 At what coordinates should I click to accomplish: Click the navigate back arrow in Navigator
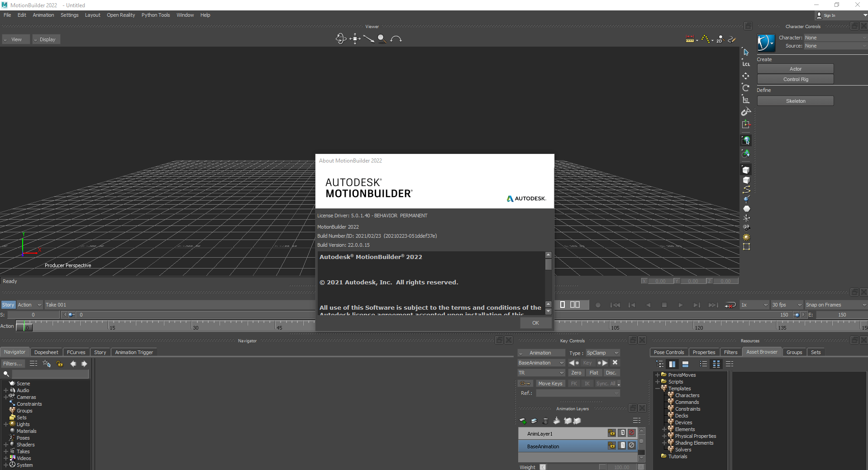(x=73, y=364)
